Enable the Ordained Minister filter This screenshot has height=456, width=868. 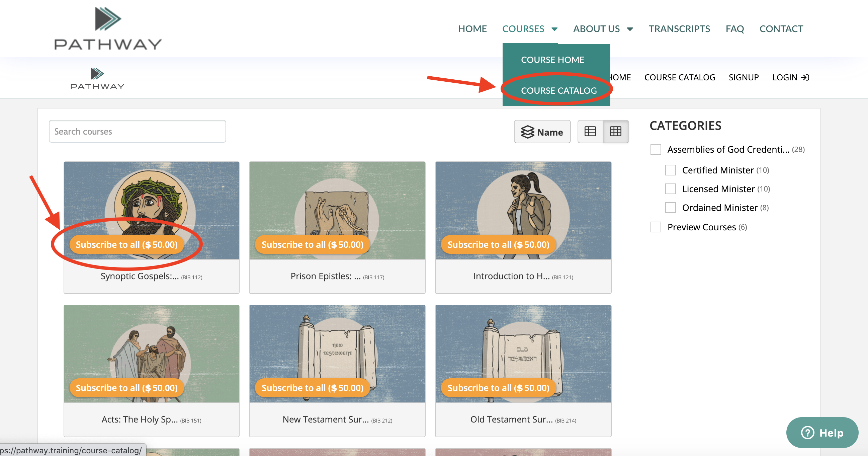pos(670,208)
